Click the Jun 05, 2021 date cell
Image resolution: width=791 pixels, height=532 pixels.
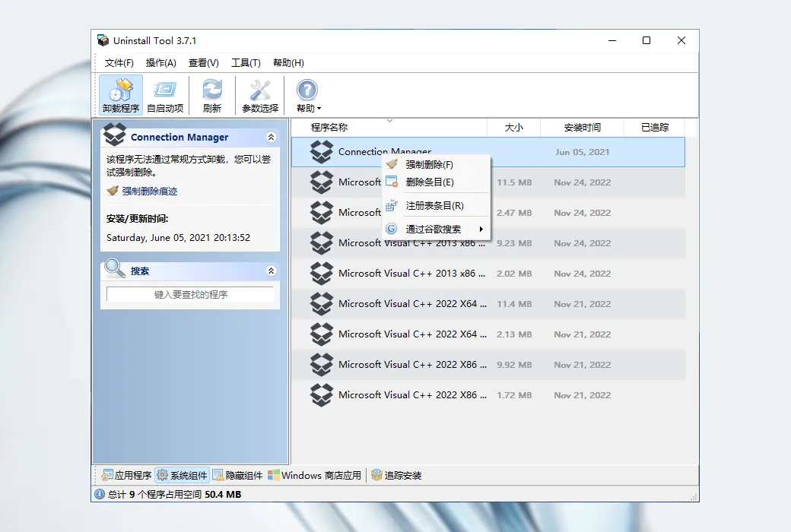[x=582, y=152]
